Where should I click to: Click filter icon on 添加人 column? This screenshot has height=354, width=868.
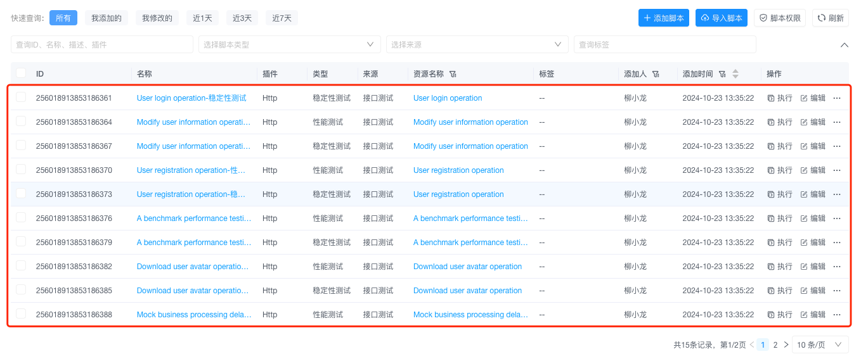click(656, 74)
